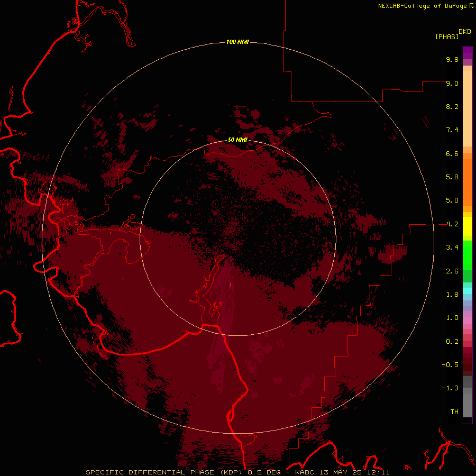Click the 2.6 scale value
476x476 pixels.
click(452, 271)
